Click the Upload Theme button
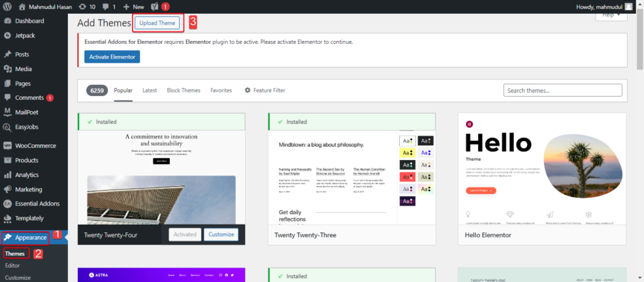The image size is (644, 282). [x=157, y=23]
